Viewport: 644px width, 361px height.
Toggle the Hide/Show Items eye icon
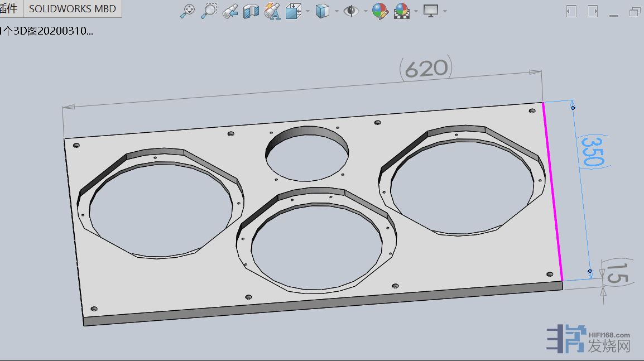click(x=351, y=11)
